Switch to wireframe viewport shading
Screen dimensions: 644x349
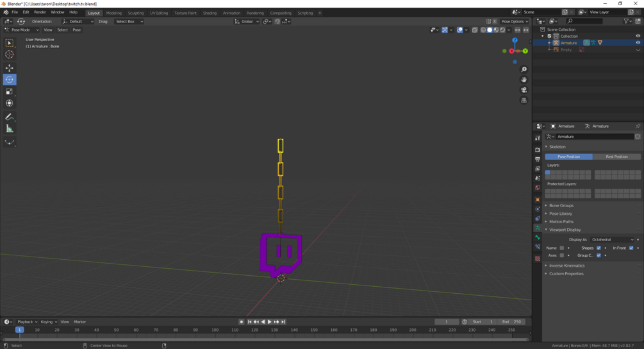click(x=483, y=30)
